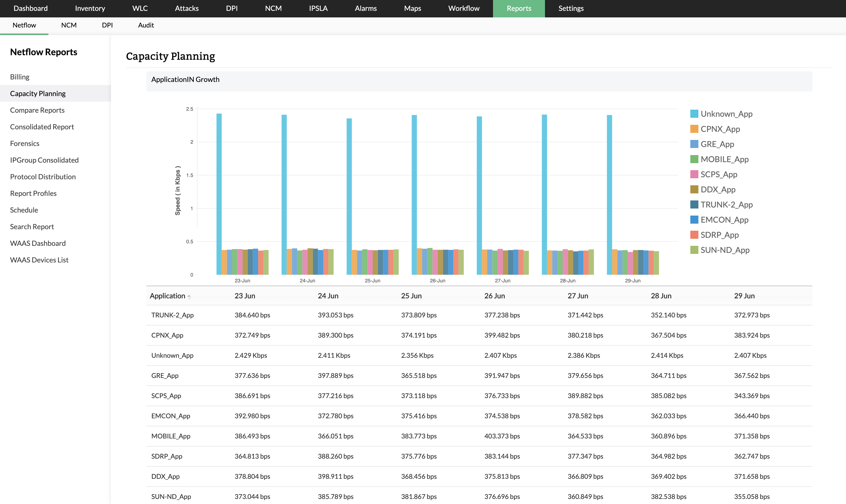The height and width of the screenshot is (504, 846).
Task: Click the Inventory menu icon
Action: (x=90, y=8)
